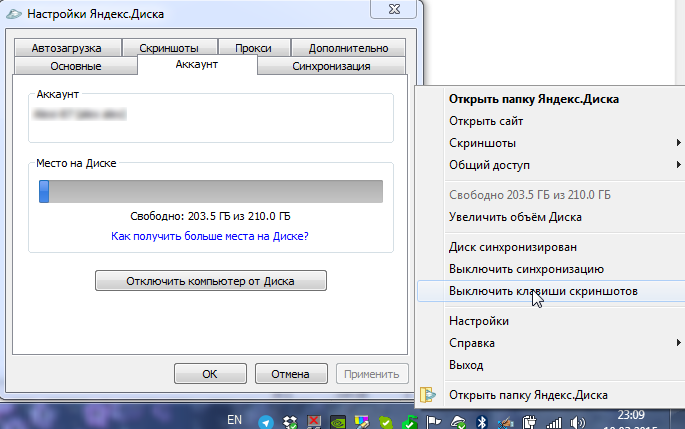Click greyed Свободно 203.5 ГБ из 210.0 ГБ menu entry
The width and height of the screenshot is (685, 429).
[x=551, y=195]
